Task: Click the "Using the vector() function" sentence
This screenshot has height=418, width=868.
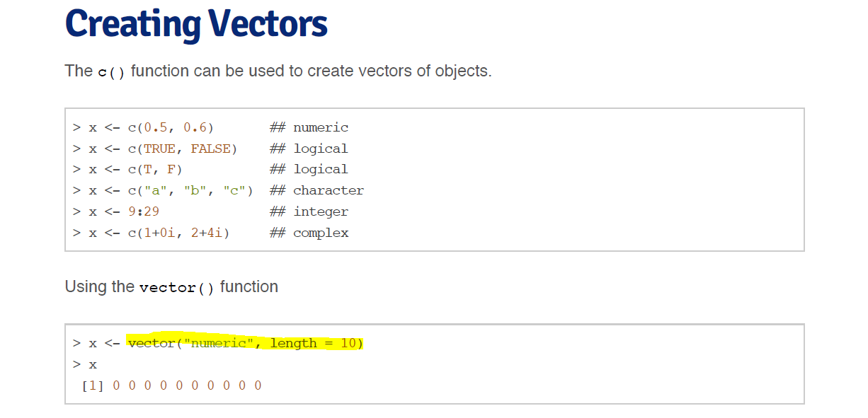Action: pos(171,287)
